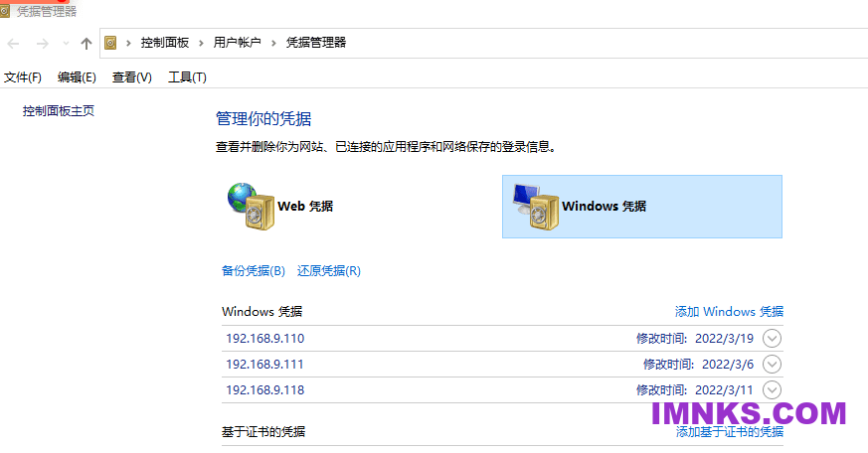This screenshot has width=868, height=453.
Task: Click modified date 2022/3/11
Action: click(724, 390)
